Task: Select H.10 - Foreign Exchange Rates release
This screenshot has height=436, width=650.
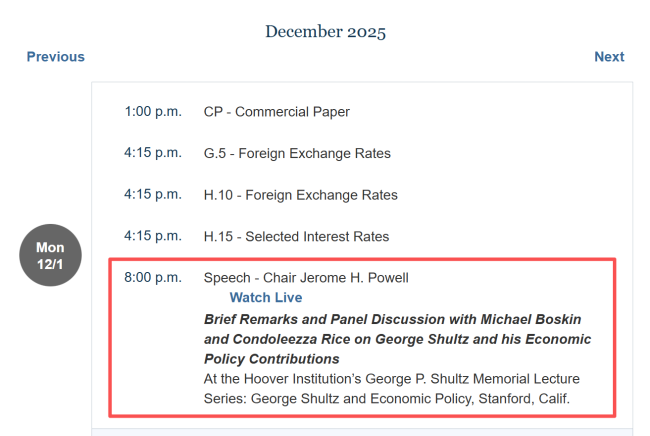Action: point(300,195)
